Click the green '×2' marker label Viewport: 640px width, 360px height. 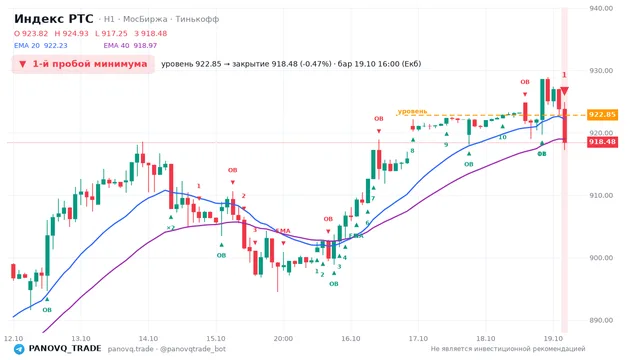(171, 228)
